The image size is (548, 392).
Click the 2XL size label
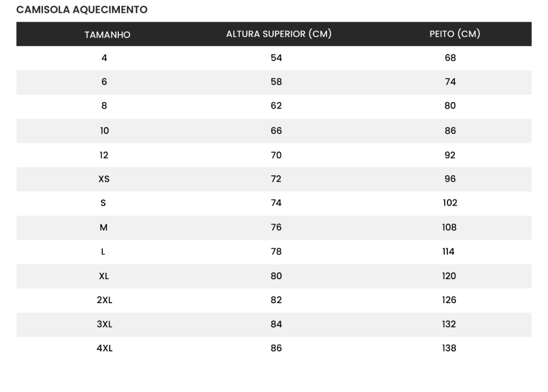pos(104,301)
